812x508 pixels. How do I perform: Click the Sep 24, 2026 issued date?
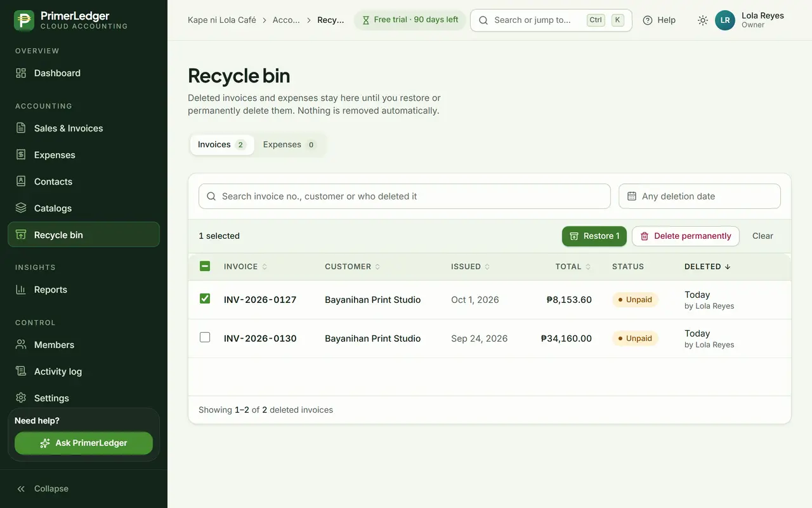pyautogui.click(x=480, y=338)
